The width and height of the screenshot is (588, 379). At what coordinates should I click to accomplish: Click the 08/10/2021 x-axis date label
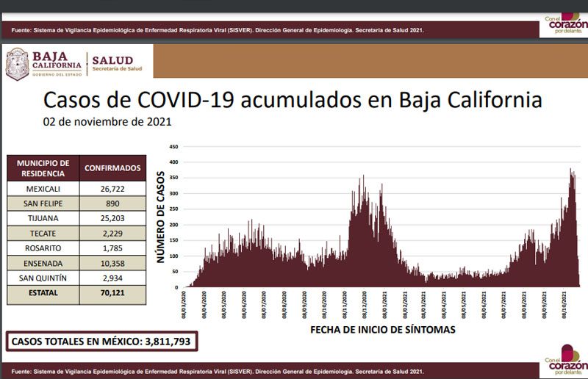click(564, 305)
